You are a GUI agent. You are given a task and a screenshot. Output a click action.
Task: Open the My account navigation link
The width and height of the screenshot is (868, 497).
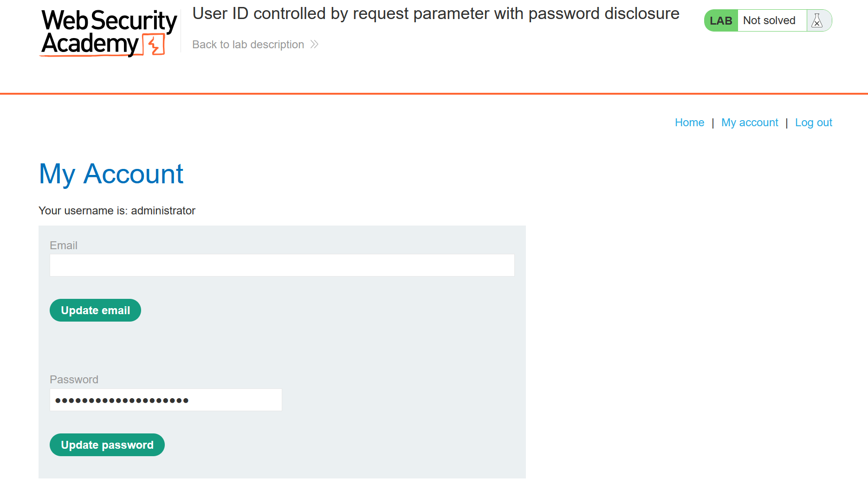tap(750, 123)
